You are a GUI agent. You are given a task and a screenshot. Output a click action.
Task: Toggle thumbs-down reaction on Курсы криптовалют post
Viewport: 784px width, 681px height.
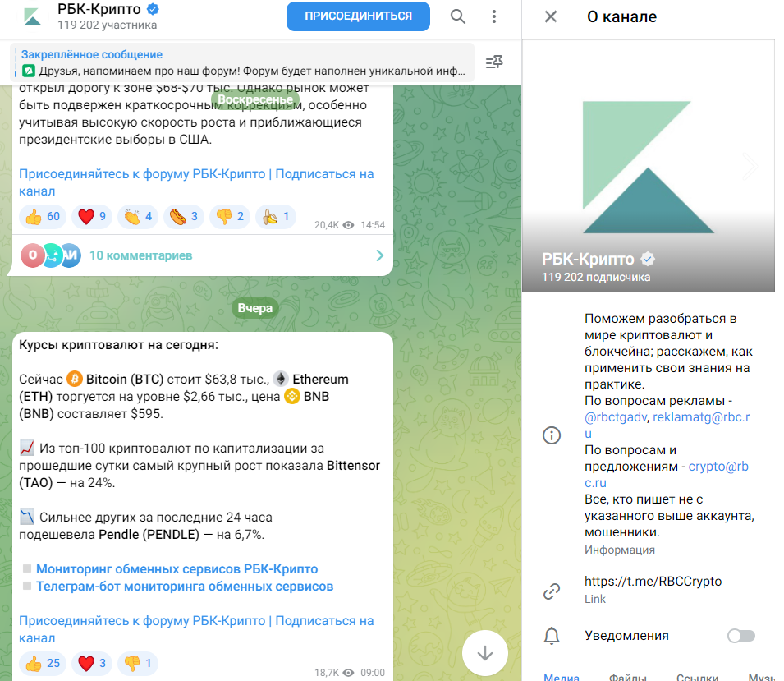click(138, 664)
